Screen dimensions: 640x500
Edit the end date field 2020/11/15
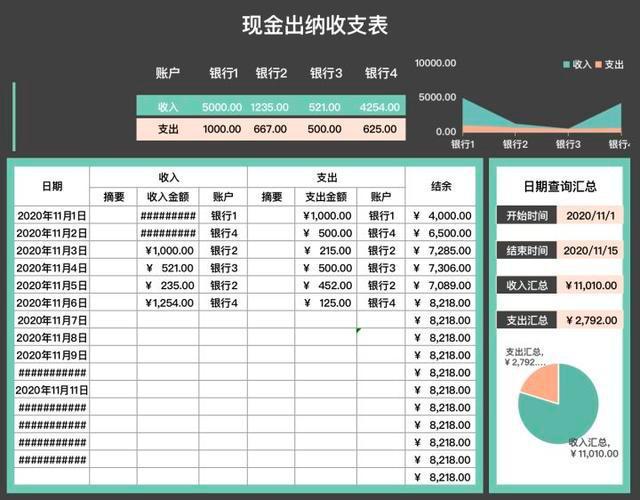click(590, 250)
